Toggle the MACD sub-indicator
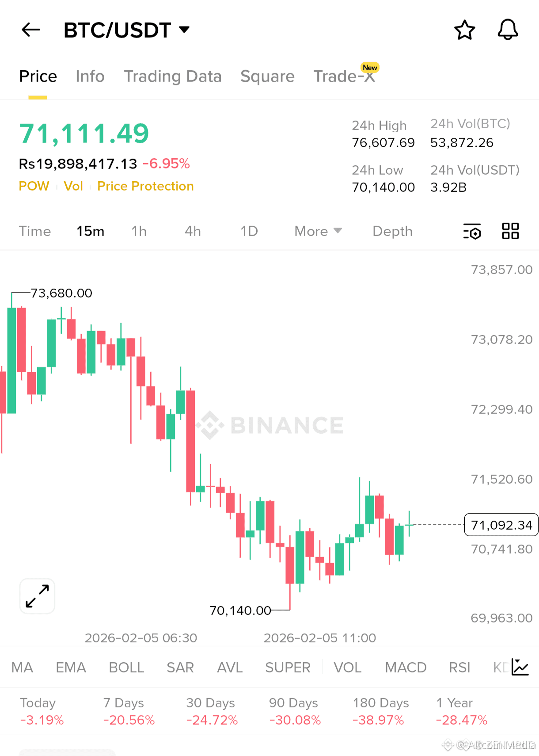 pos(406,667)
